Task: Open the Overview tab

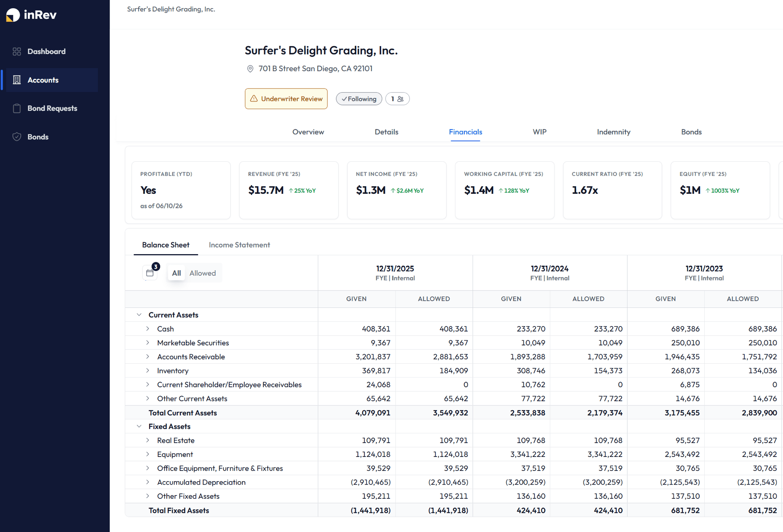Action: point(308,132)
